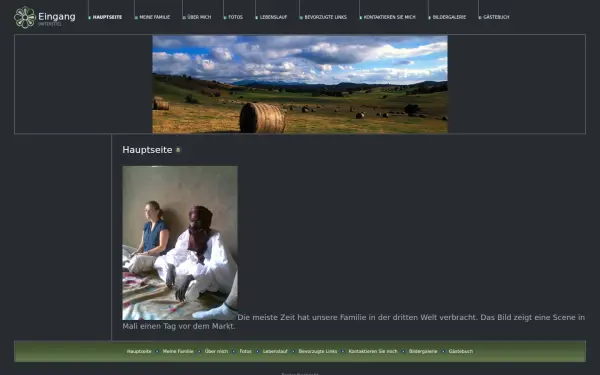This screenshot has height=375, width=600.
Task: Open Über mich from the footer links
Action: click(216, 351)
